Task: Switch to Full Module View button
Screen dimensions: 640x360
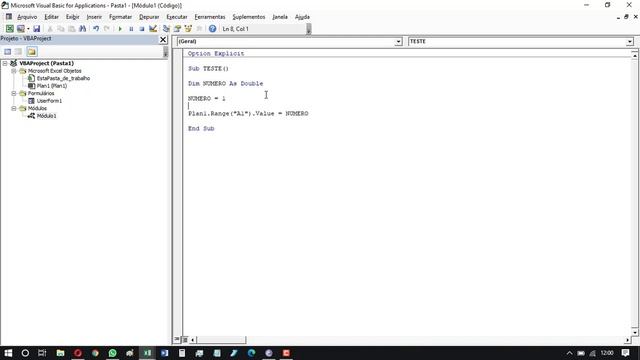Action: pos(185,340)
